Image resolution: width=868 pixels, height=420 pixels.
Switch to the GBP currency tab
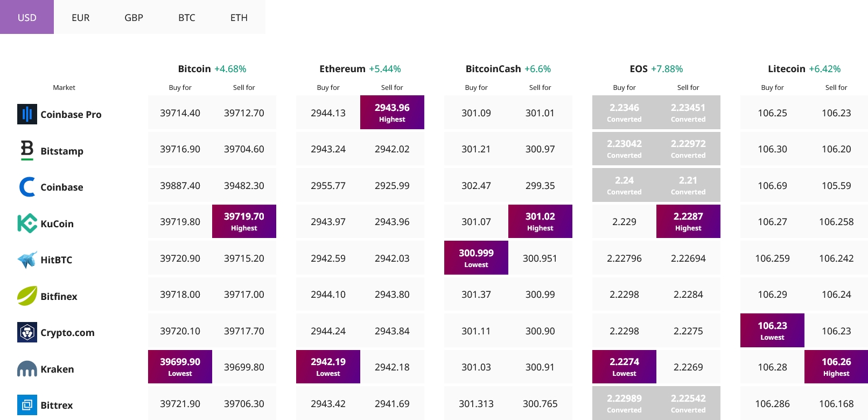[134, 17]
